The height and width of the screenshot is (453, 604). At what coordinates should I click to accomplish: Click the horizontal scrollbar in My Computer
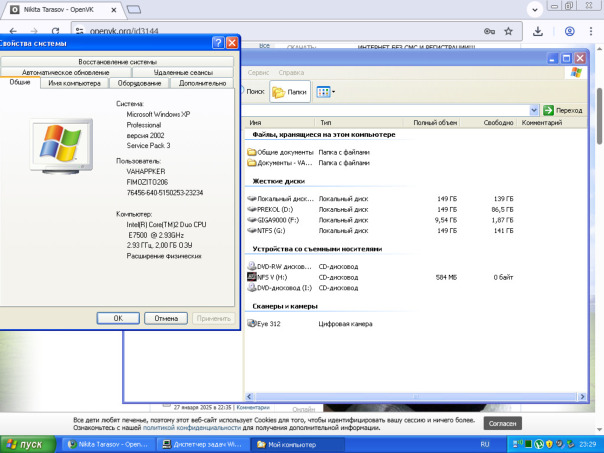[415, 396]
